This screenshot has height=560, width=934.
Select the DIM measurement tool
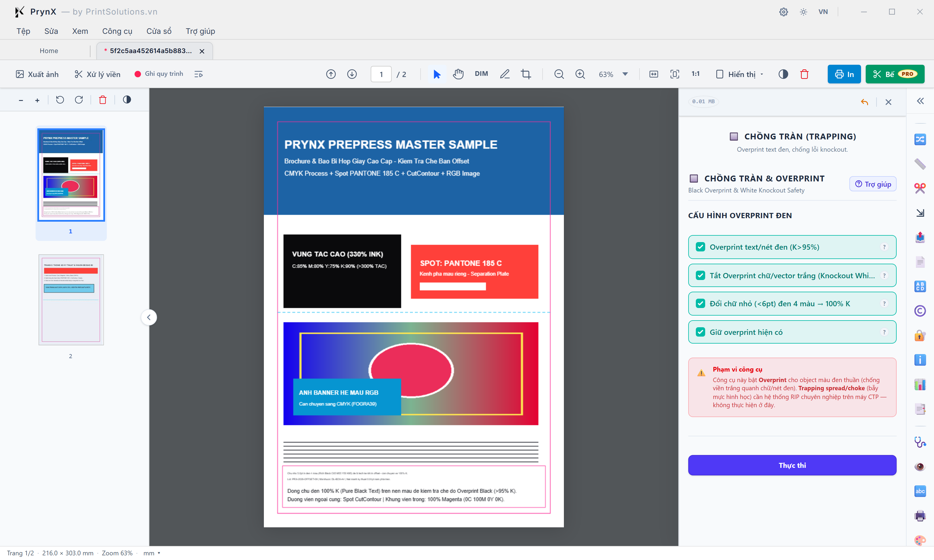click(x=481, y=73)
